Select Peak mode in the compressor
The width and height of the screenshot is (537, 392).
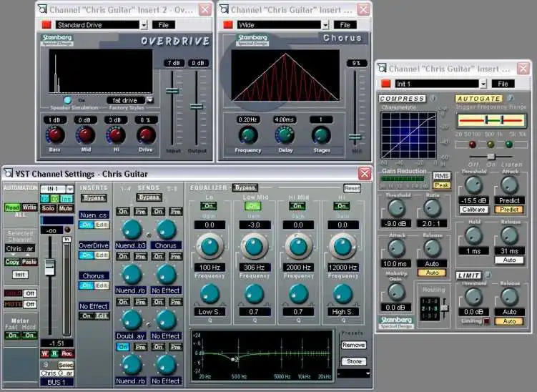coord(442,185)
